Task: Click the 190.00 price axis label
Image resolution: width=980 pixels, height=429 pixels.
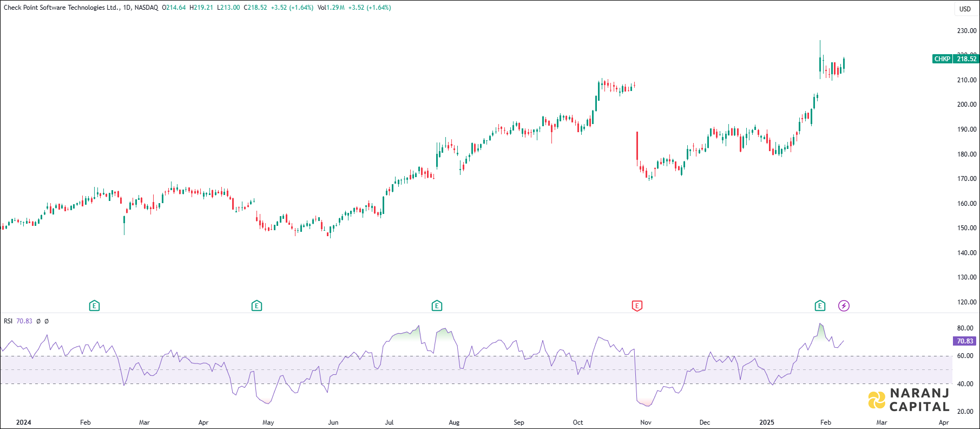Action: [x=966, y=129]
